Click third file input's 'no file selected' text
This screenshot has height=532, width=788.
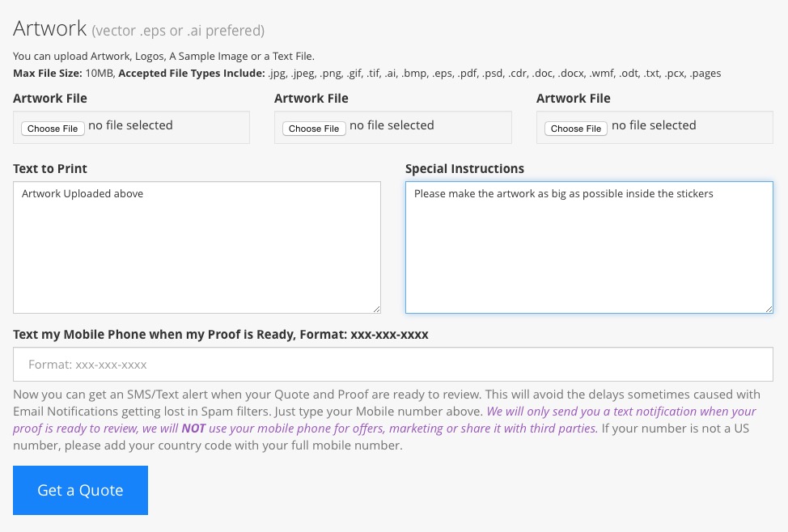pos(654,125)
